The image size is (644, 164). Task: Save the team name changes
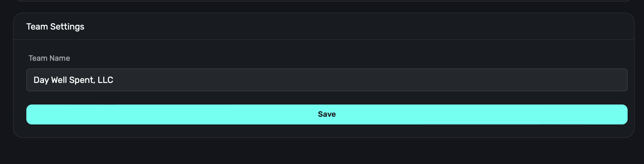[x=327, y=114]
